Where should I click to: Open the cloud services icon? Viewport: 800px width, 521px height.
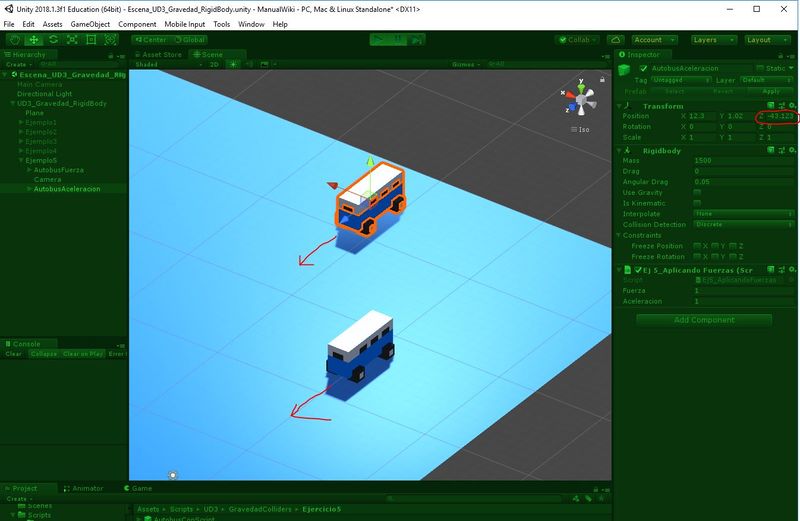tap(616, 40)
